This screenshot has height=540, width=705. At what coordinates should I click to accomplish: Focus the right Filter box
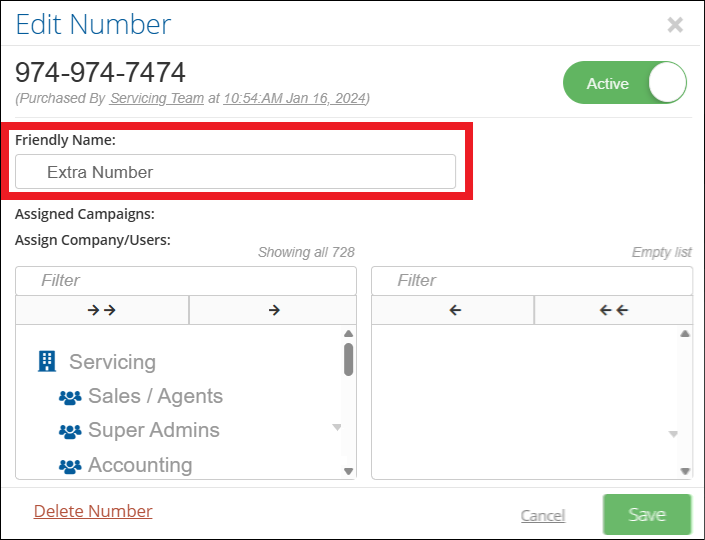pyautogui.click(x=532, y=281)
